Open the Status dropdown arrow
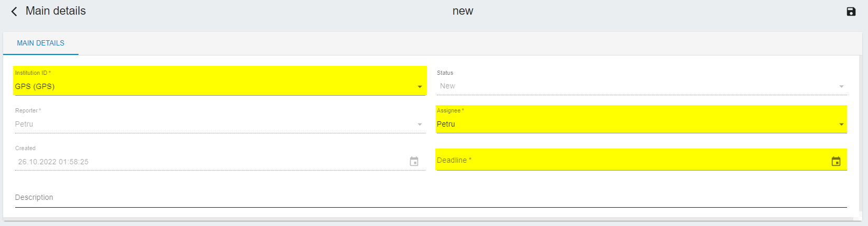This screenshot has height=226, width=868. [x=841, y=87]
